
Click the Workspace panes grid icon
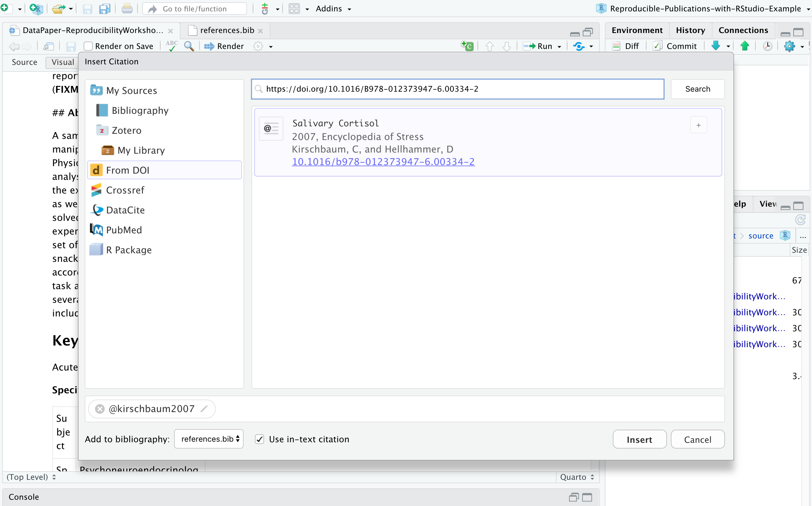pyautogui.click(x=294, y=9)
